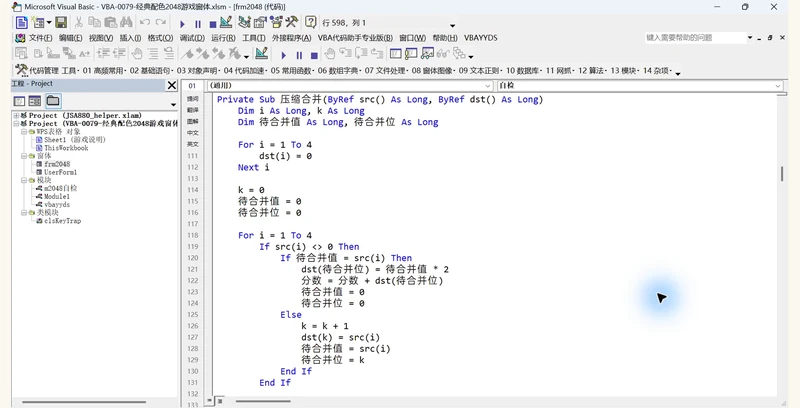Click the View host application document icon

pos(21,22)
